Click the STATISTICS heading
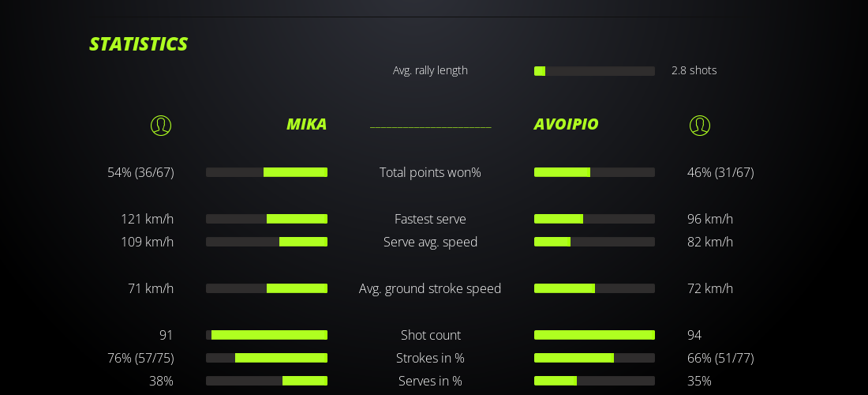The height and width of the screenshot is (395, 868). pos(138,44)
